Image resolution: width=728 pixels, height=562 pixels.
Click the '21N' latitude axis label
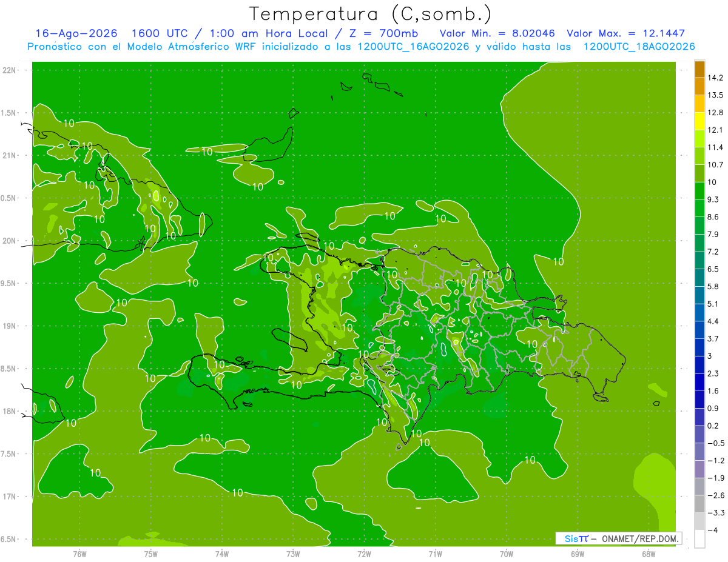(x=9, y=155)
